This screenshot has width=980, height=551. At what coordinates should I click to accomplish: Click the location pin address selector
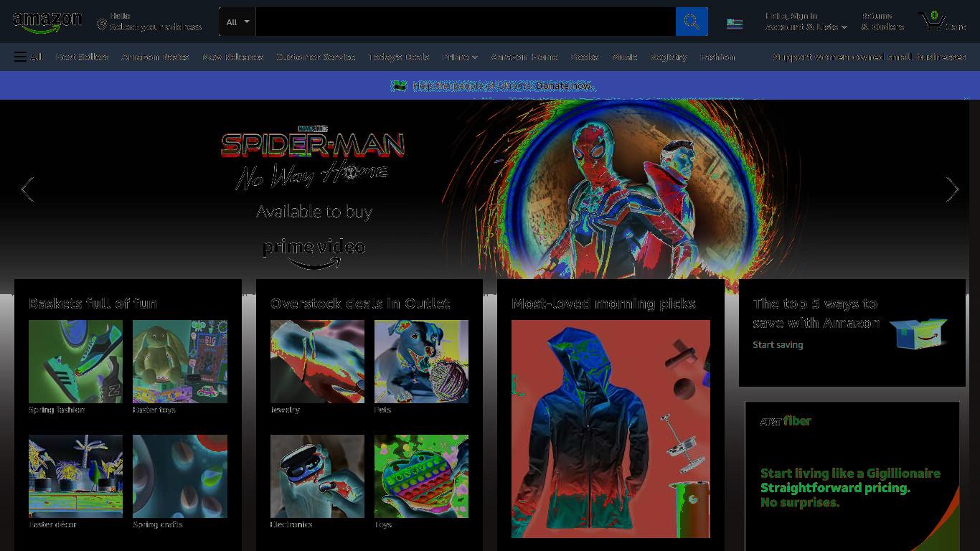149,22
